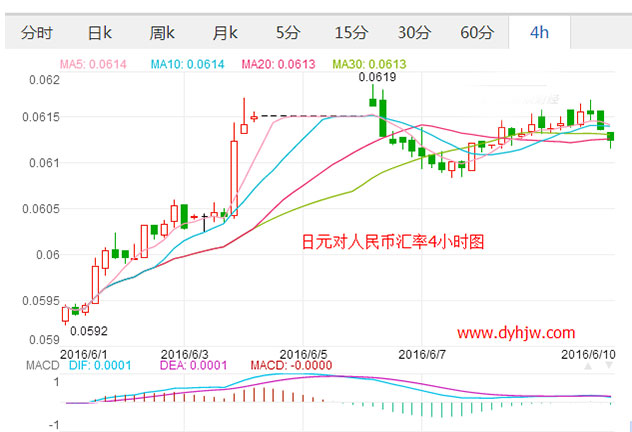Image resolution: width=632 pixels, height=432 pixels.
Task: Click the up triangle beside MACD panel
Action: (x=588, y=366)
